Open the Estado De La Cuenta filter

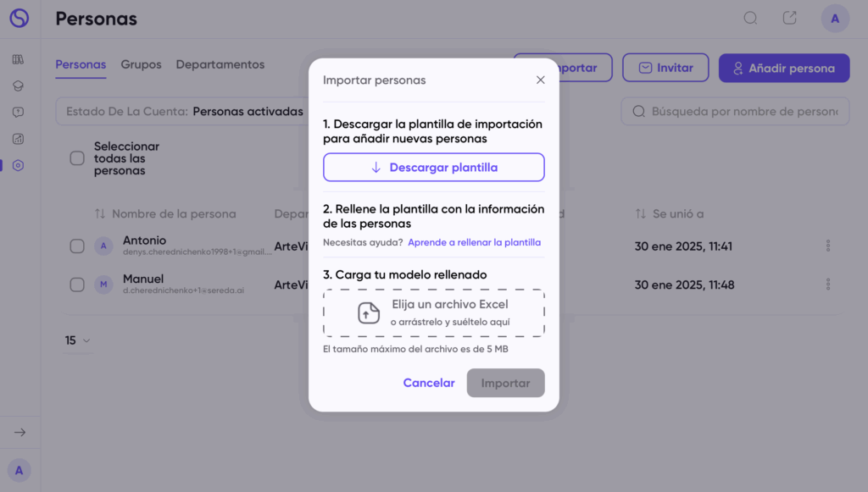[x=184, y=112]
